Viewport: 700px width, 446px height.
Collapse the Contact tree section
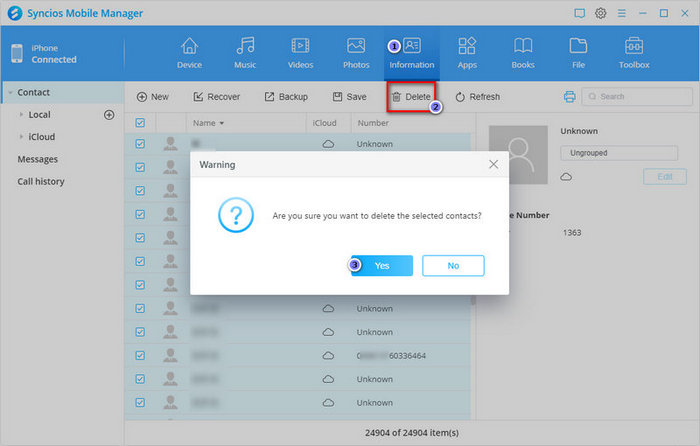(10, 92)
